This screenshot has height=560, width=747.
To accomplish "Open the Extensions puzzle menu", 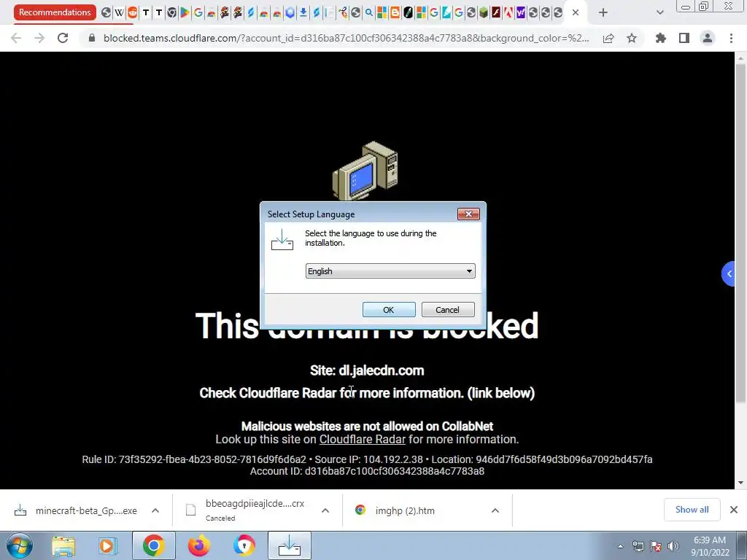I will tap(661, 38).
